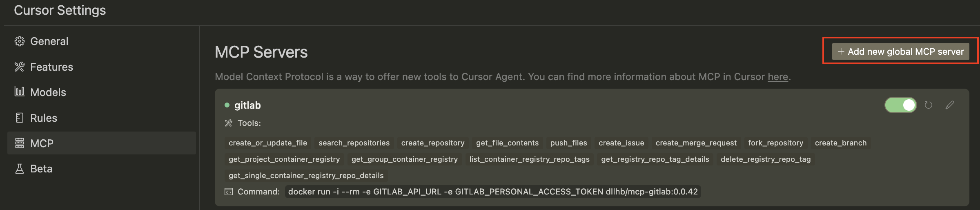The image size is (980, 210).
Task: Select the Beta settings section
Action: click(x=41, y=169)
